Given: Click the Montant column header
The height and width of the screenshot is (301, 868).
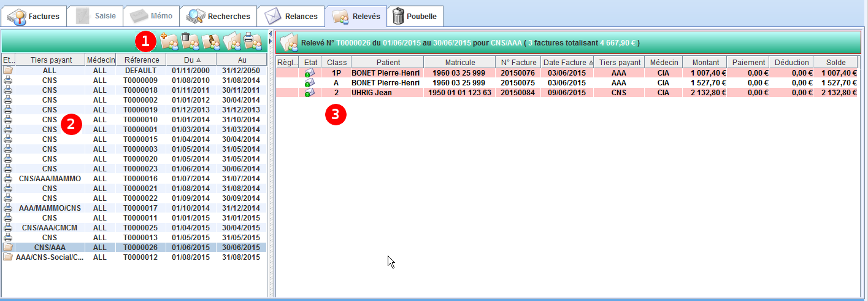Looking at the screenshot, I should [x=705, y=62].
